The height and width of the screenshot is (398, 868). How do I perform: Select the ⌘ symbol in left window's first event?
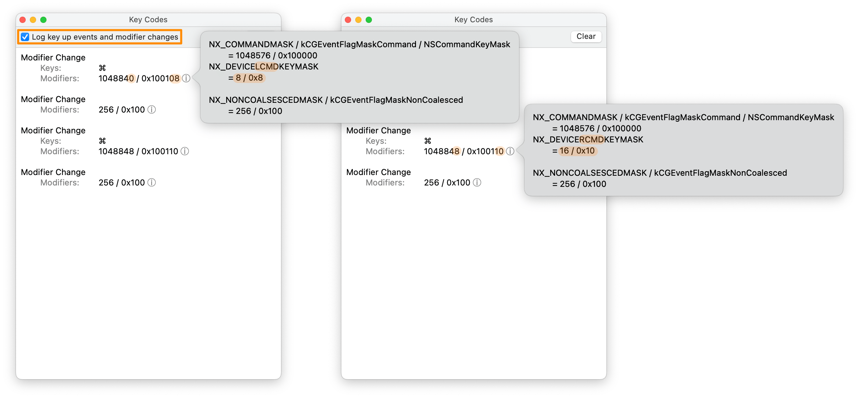click(101, 68)
